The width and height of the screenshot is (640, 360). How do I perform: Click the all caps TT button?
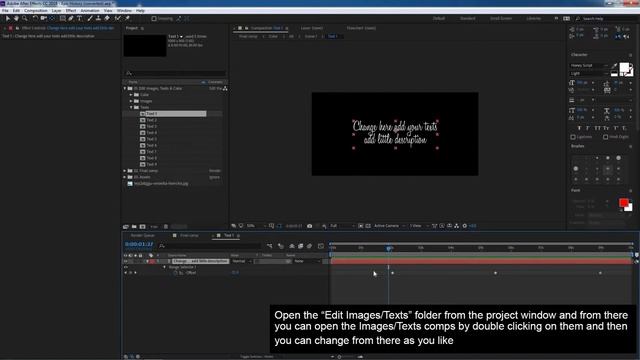coord(598,128)
